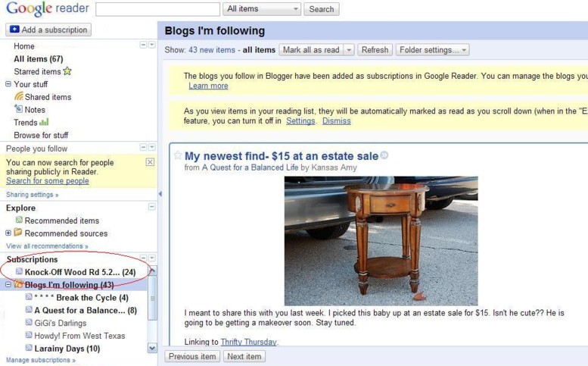Minimize the People you follow section
Viewport: 588px width, 366px height.
tap(143, 147)
